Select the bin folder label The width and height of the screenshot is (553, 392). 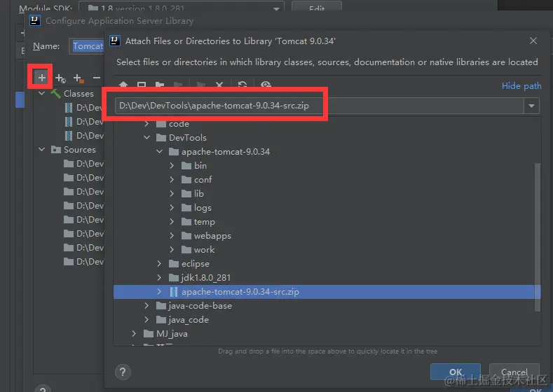200,165
